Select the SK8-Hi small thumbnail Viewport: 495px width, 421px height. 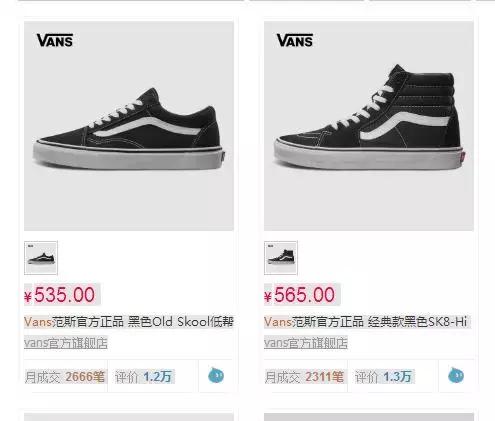tap(281, 258)
